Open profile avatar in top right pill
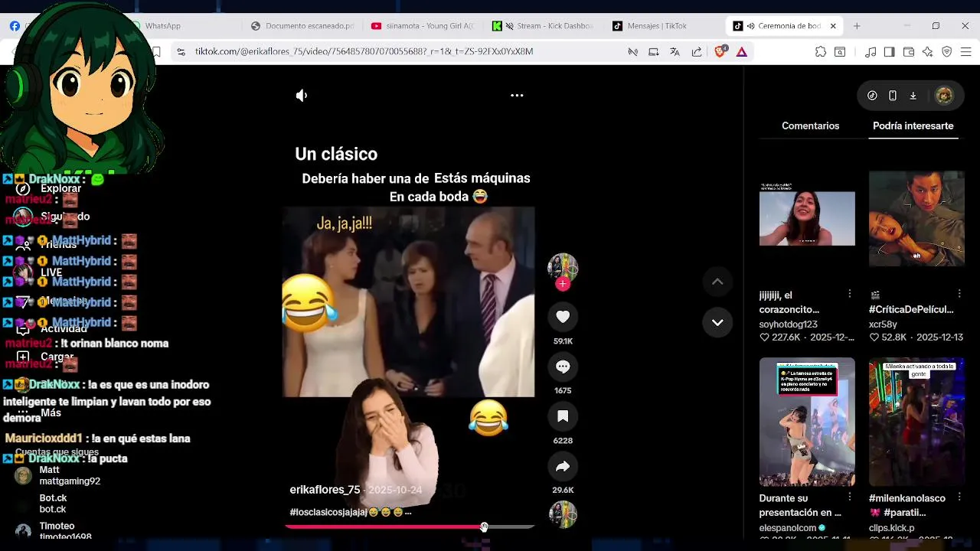This screenshot has width=980, height=551. (944, 96)
